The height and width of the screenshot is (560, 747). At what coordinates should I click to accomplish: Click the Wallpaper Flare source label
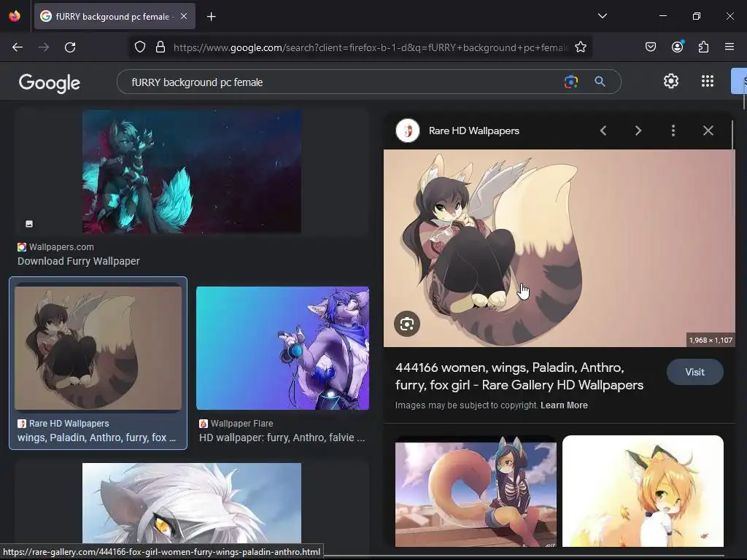[x=241, y=424]
